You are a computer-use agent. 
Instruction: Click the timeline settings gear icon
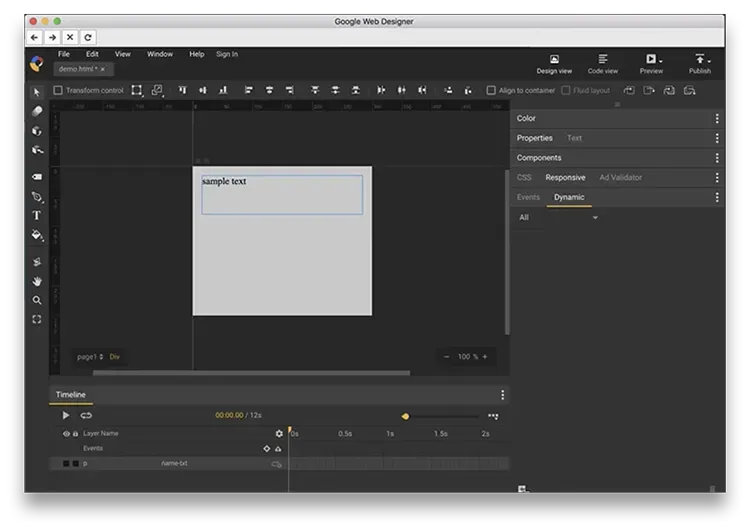click(x=279, y=434)
